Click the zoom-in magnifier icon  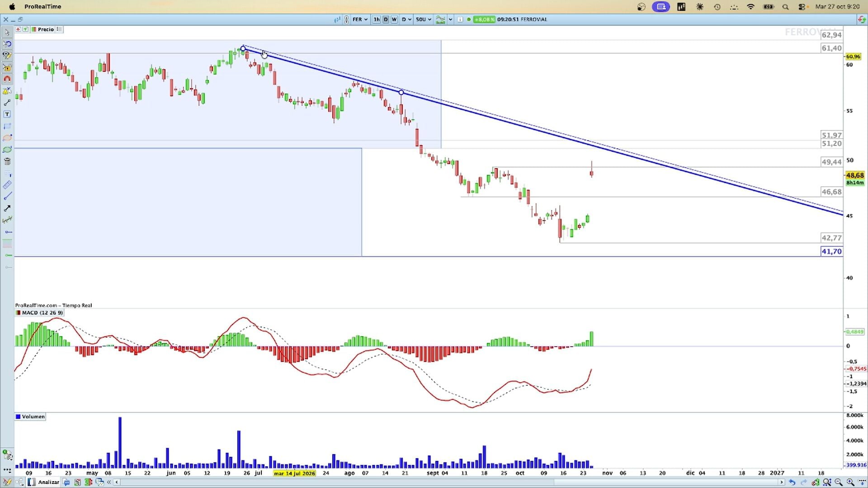[x=850, y=482]
